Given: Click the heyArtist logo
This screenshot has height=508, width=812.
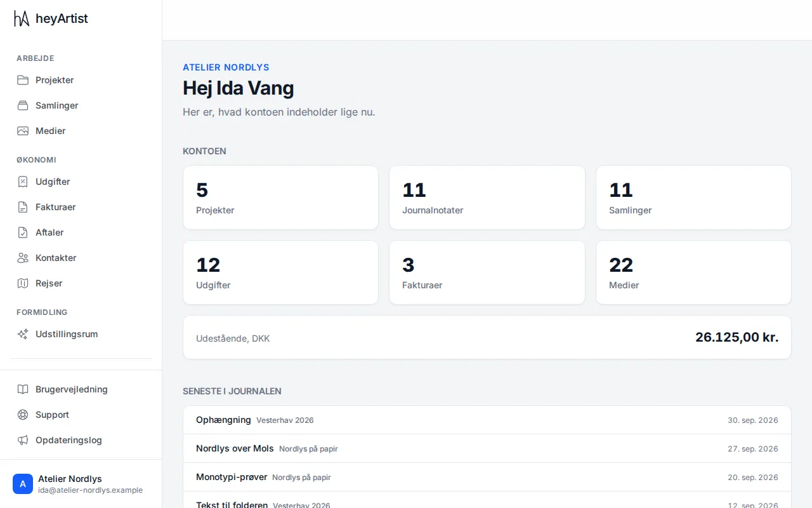Looking at the screenshot, I should (51, 19).
